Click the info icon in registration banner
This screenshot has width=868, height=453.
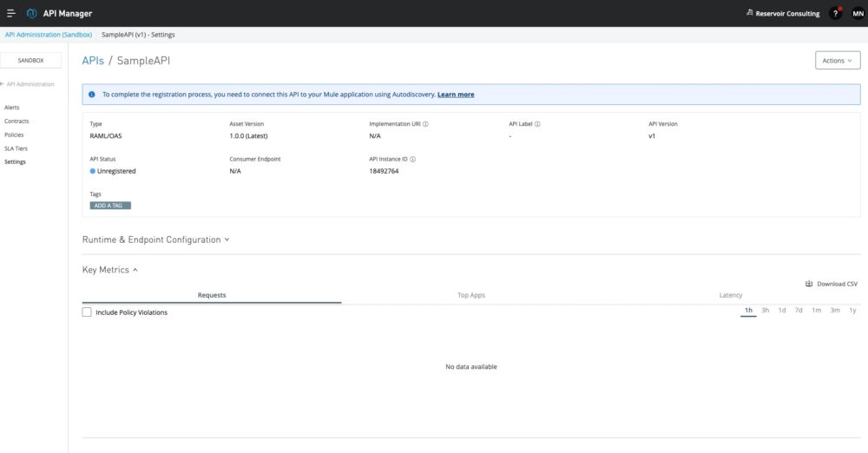click(92, 95)
